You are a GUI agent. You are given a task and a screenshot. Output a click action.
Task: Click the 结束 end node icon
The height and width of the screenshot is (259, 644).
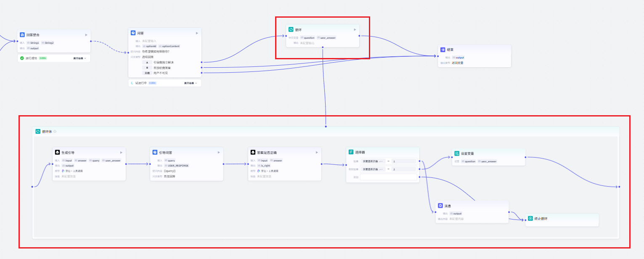(443, 50)
